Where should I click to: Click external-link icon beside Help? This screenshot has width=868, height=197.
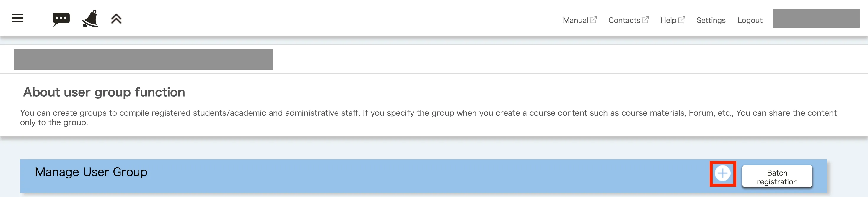click(x=682, y=20)
